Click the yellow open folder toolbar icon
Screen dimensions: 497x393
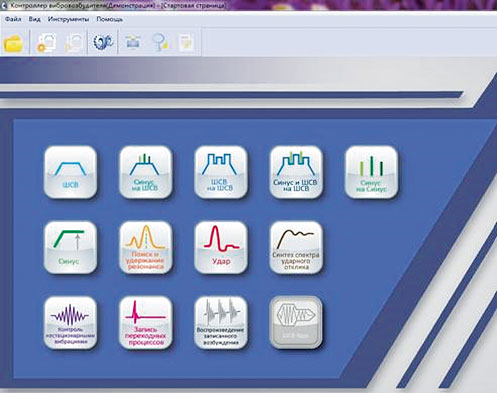(x=13, y=43)
